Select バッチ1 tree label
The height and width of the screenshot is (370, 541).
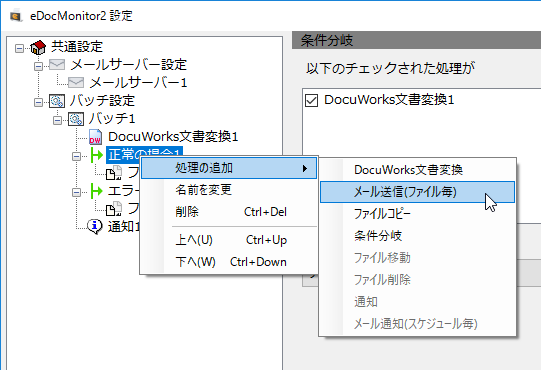(112, 118)
